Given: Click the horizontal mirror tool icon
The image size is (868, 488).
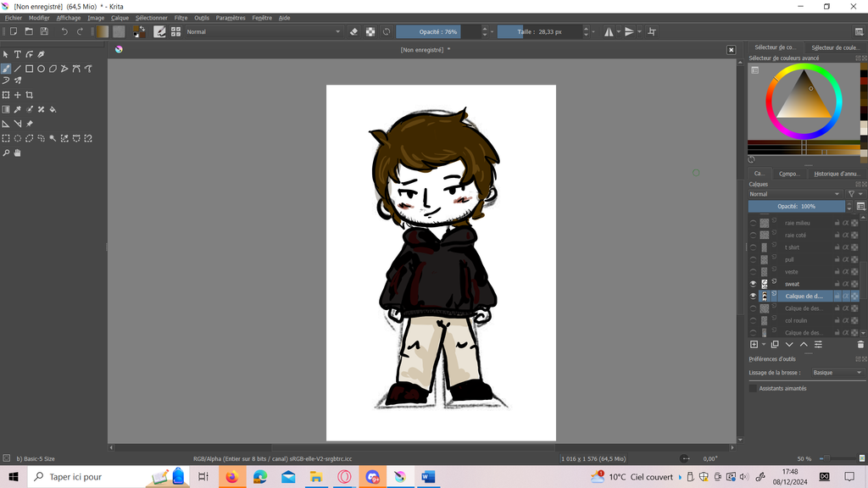Looking at the screenshot, I should click(x=609, y=31).
